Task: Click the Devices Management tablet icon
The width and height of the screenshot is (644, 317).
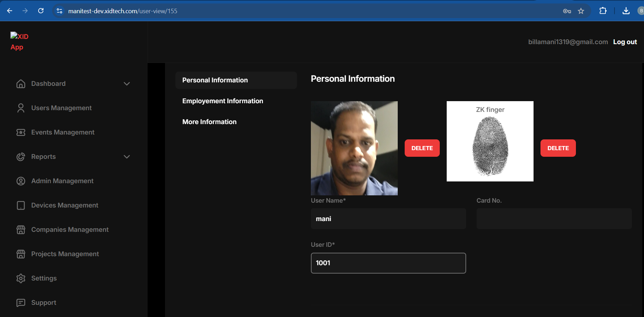Action: 21,205
